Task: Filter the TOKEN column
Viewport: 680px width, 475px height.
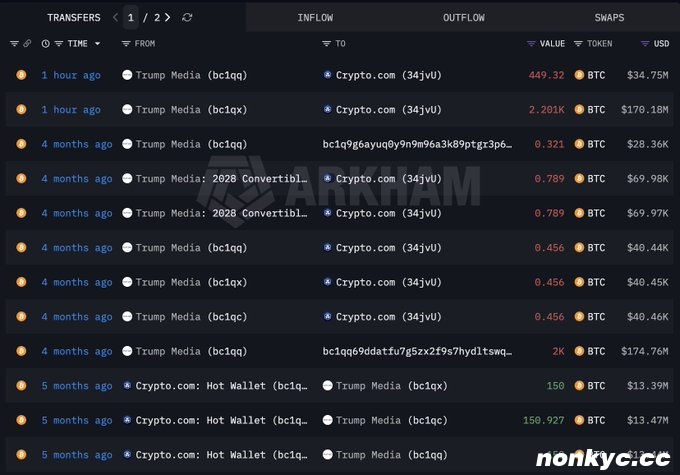Action: [x=578, y=43]
